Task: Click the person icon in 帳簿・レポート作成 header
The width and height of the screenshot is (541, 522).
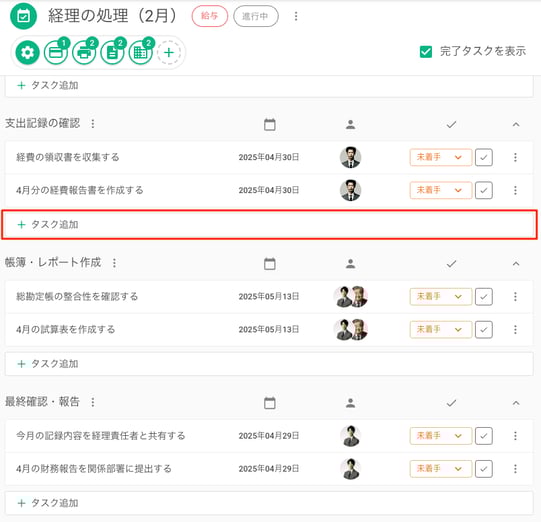Action: point(350,264)
